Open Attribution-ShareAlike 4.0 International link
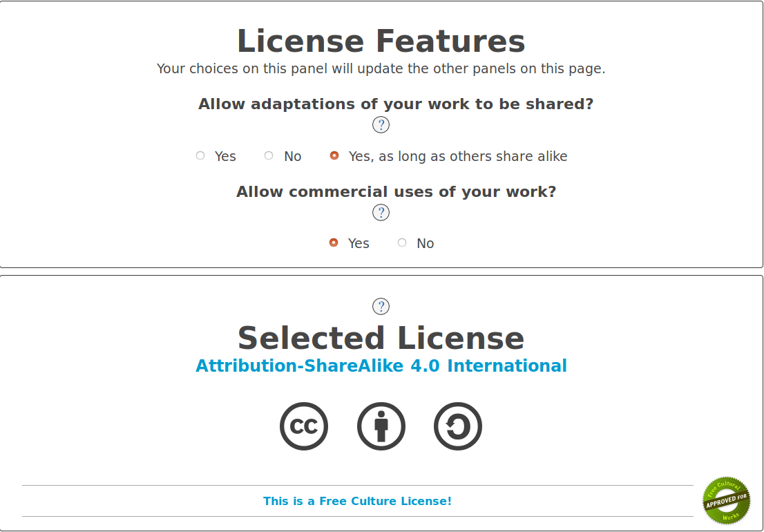764x532 pixels. [381, 366]
